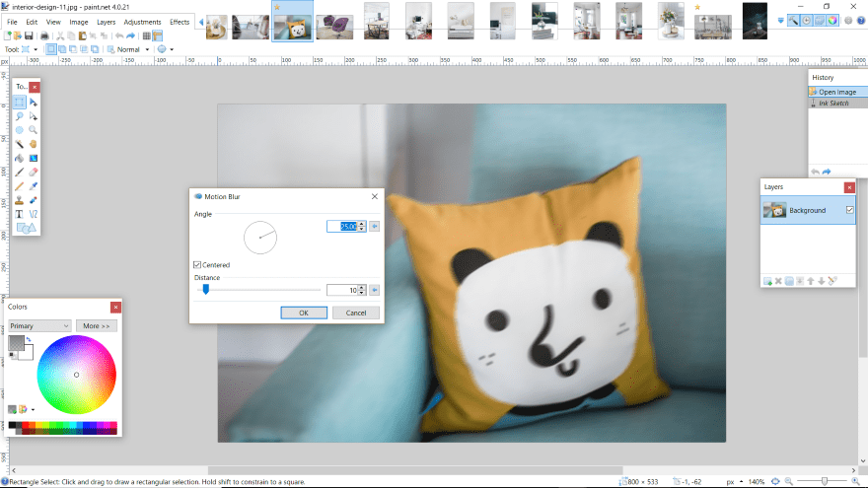Image resolution: width=868 pixels, height=488 pixels.
Task: Open the Adjustments menu
Action: (x=142, y=21)
